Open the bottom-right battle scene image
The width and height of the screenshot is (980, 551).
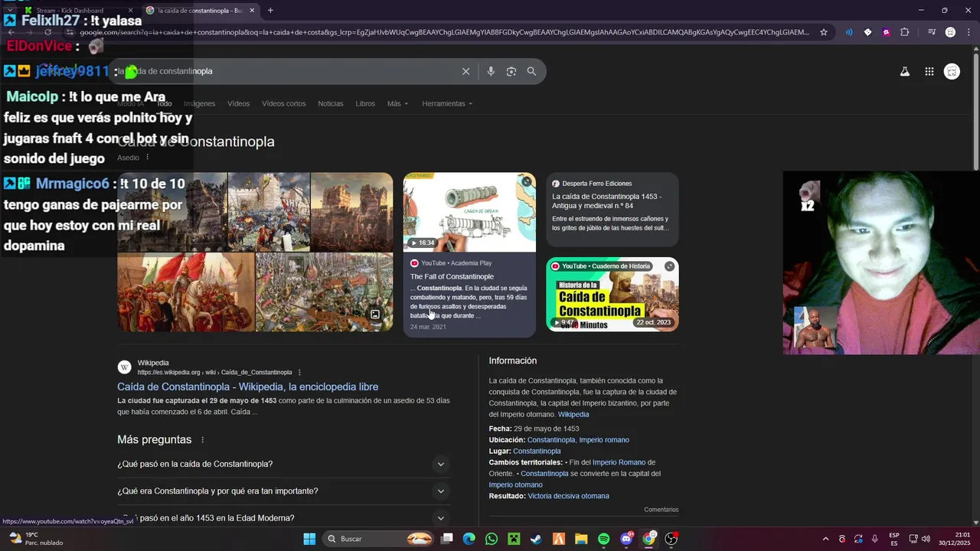[324, 292]
